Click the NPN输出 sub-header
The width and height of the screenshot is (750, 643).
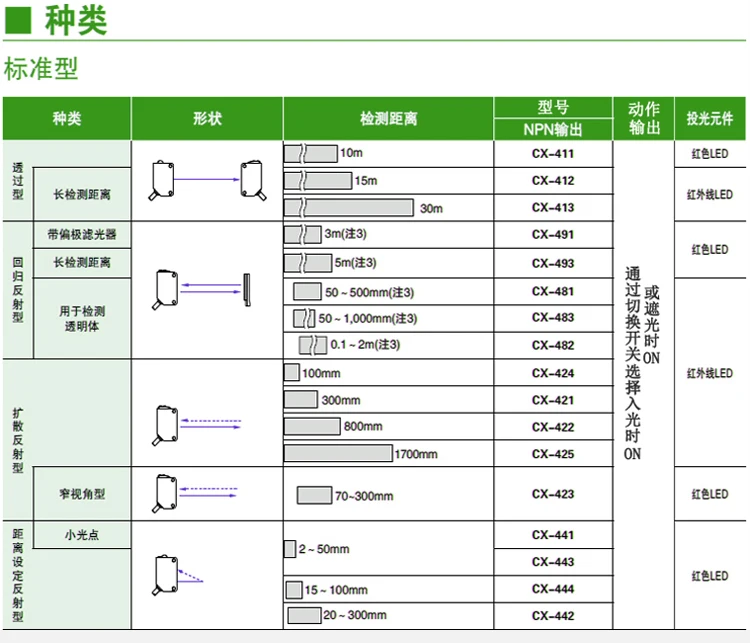click(x=553, y=130)
